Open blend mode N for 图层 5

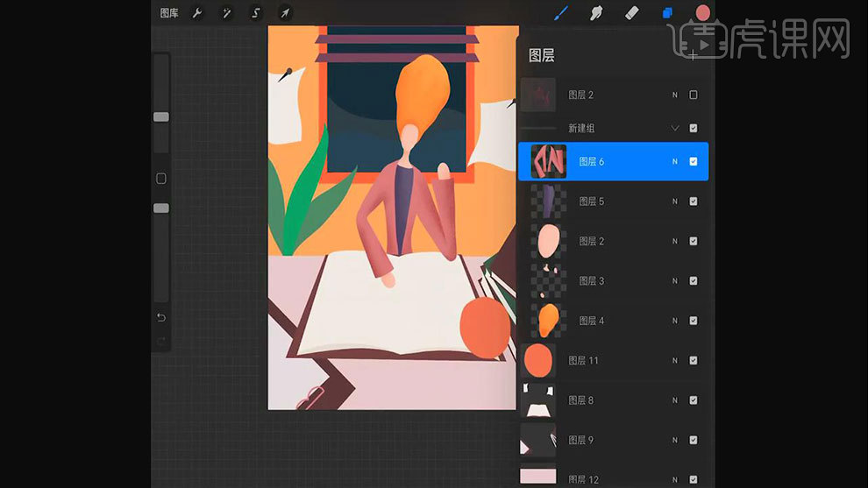pyautogui.click(x=675, y=202)
